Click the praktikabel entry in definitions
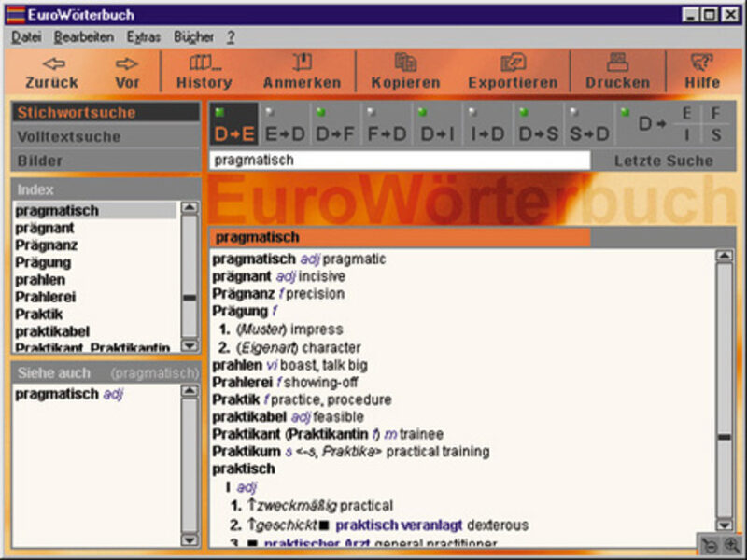The height and width of the screenshot is (560, 747). 288,417
